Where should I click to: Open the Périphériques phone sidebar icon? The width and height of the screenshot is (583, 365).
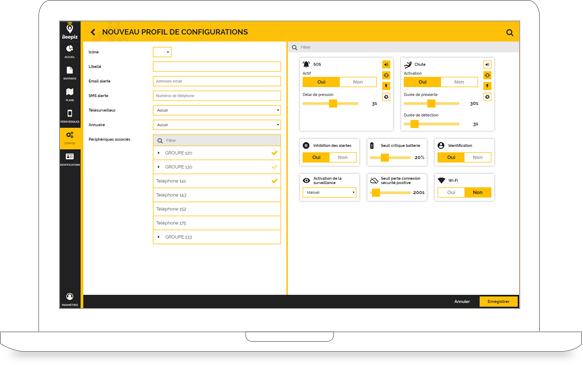click(x=70, y=116)
